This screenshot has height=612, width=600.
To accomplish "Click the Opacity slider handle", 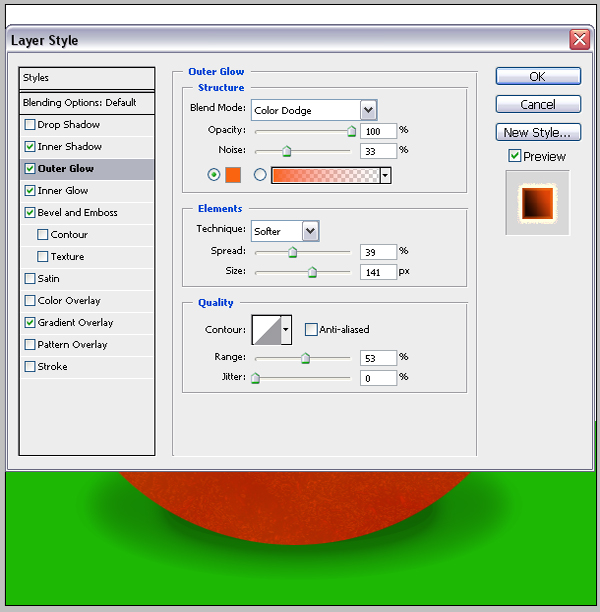I will (351, 131).
